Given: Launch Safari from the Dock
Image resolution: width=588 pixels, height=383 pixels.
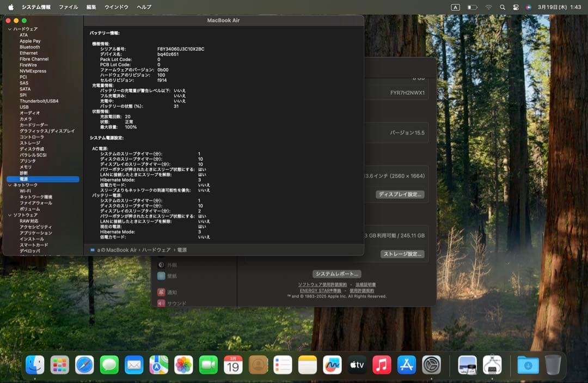Looking at the screenshot, I should click(84, 364).
